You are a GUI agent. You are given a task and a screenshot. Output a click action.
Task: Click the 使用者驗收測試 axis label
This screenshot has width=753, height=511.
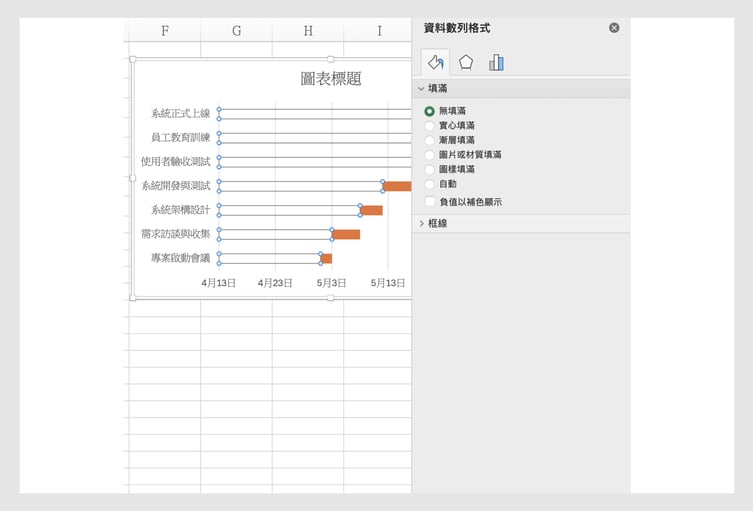click(175, 161)
